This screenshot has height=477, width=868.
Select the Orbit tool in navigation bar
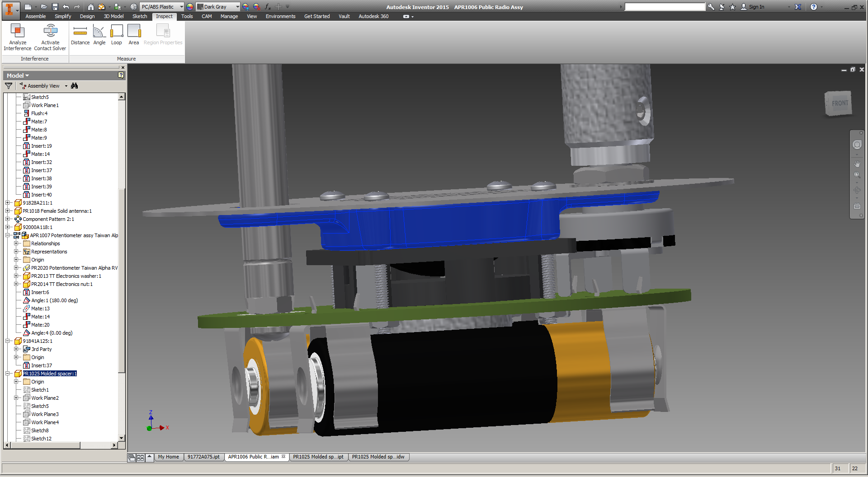point(857,191)
